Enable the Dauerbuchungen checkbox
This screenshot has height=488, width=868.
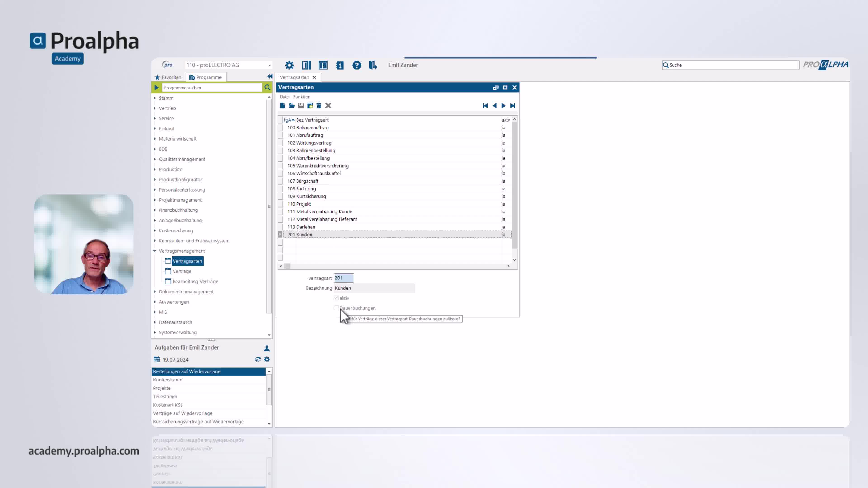[x=336, y=308]
